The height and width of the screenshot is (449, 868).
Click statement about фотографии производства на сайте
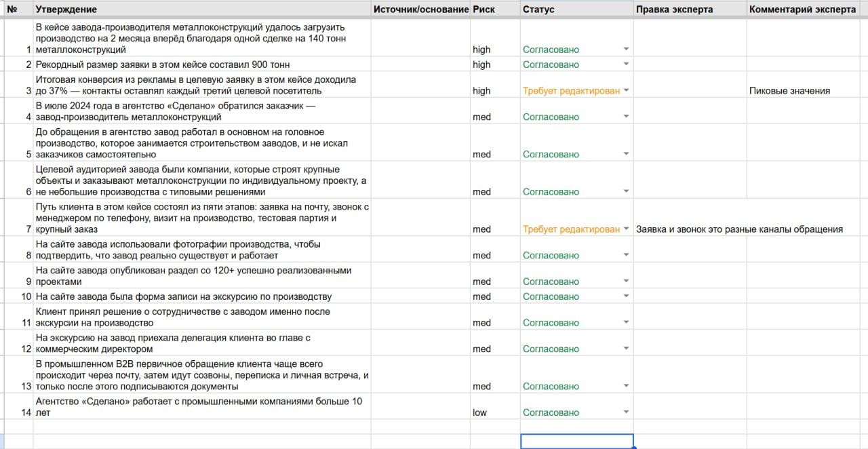click(x=202, y=250)
